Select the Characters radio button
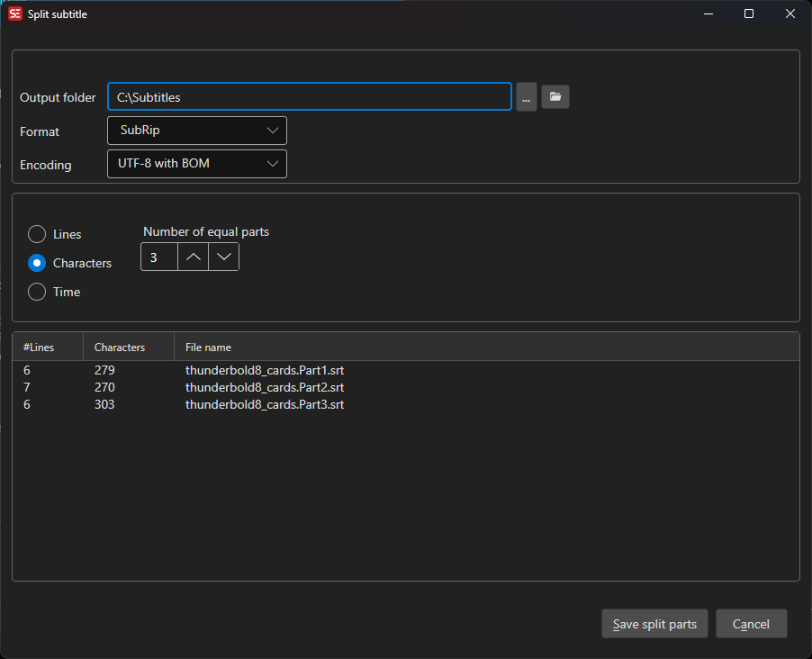Viewport: 812px width, 659px height. (x=37, y=263)
